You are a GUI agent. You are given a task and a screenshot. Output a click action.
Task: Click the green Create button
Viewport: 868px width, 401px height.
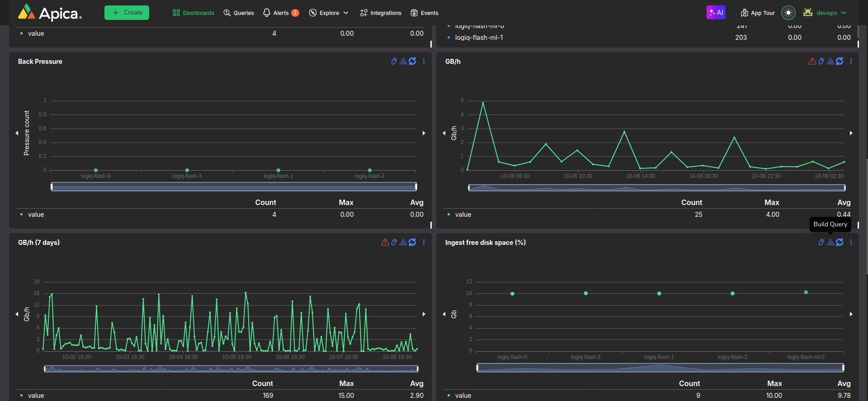tap(127, 13)
